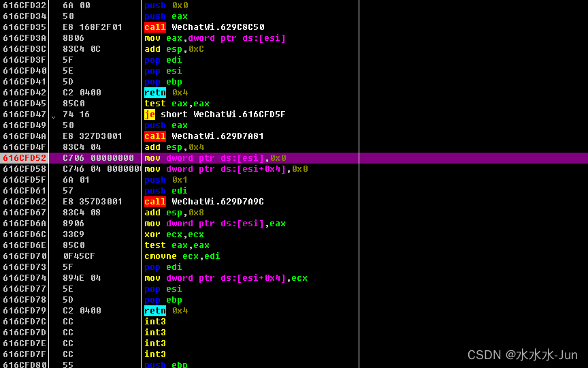This screenshot has width=588, height=368.
Task: Select the "je short WeChatWi.616CFD5F" instruction
Action: click(215, 114)
